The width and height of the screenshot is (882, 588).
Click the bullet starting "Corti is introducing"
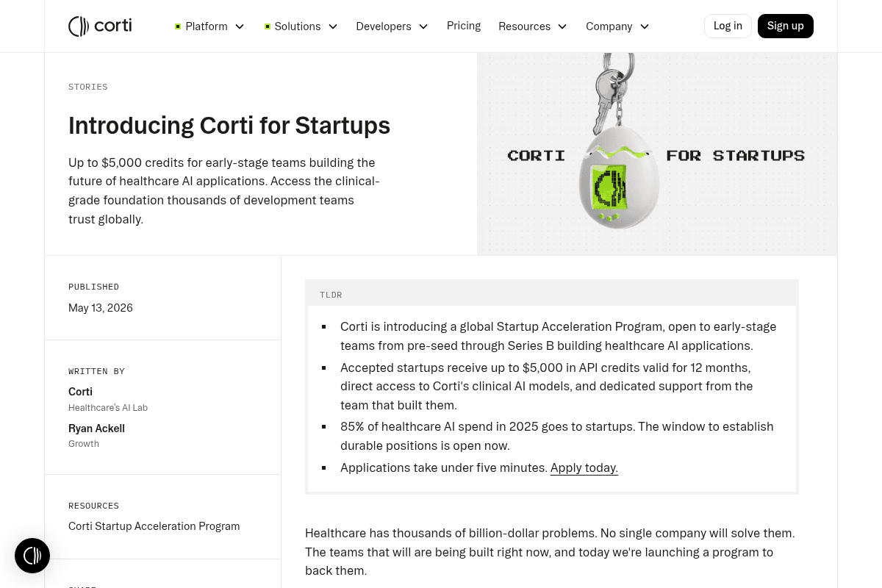click(x=559, y=336)
